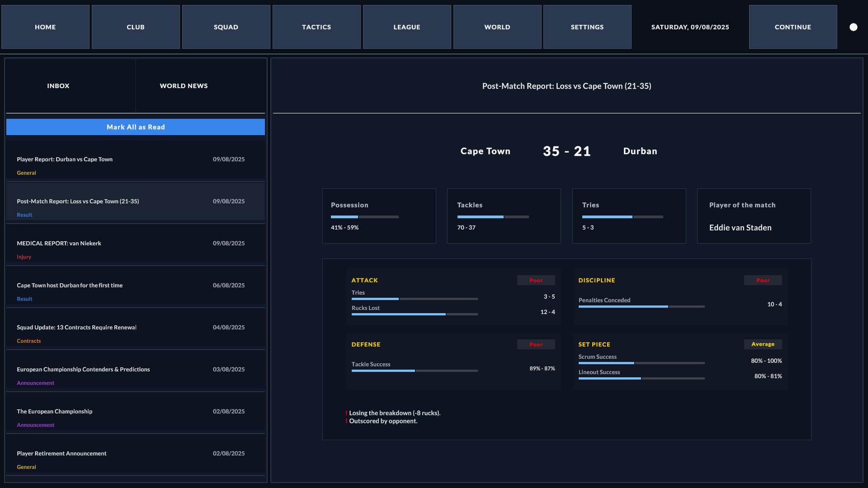The height and width of the screenshot is (488, 868).
Task: Click the Tackles stat card
Action: click(x=504, y=216)
